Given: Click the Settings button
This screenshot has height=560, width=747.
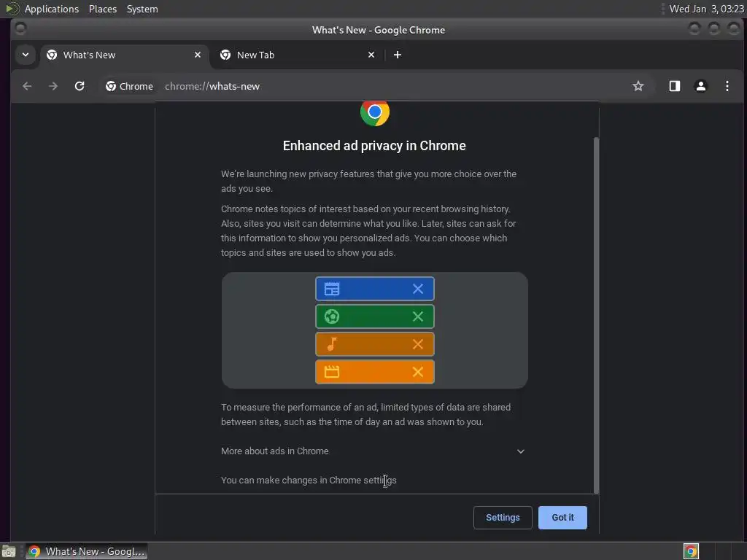Looking at the screenshot, I should coord(503,518).
